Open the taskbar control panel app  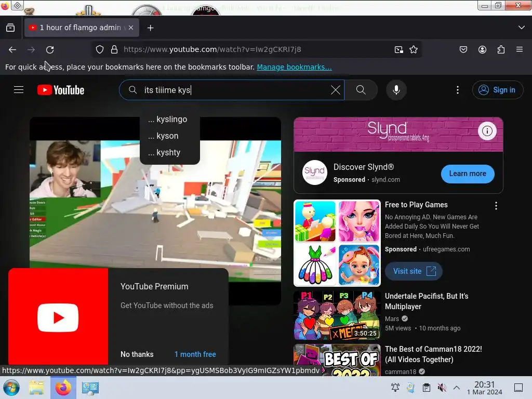point(90,388)
